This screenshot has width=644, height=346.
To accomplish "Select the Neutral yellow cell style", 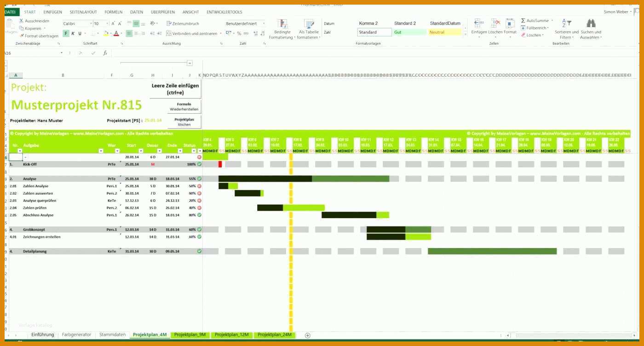I will (x=445, y=32).
